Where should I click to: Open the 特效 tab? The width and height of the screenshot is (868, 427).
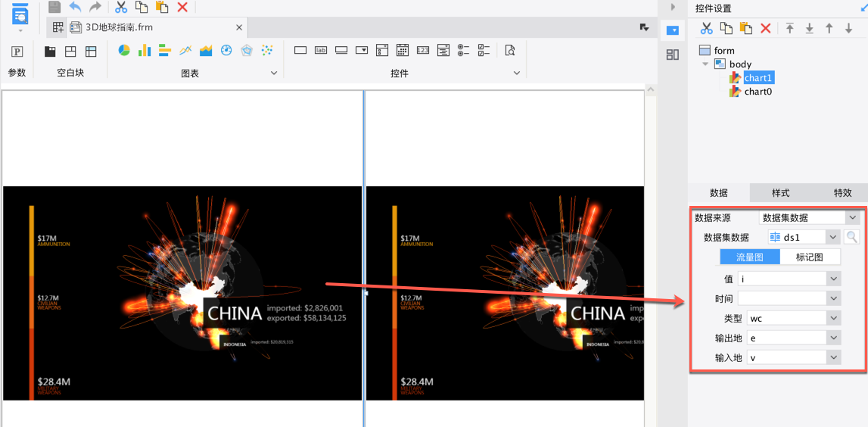pyautogui.click(x=842, y=193)
